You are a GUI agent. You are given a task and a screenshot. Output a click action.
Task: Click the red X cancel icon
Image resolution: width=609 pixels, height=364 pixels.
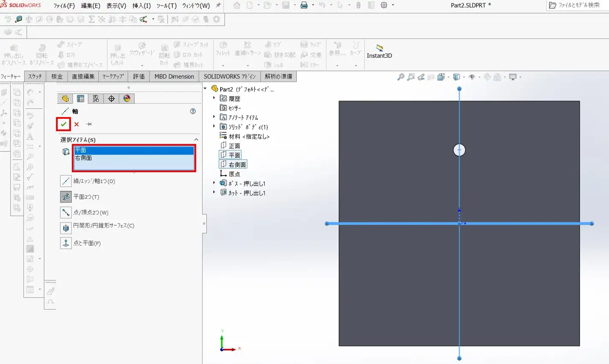76,124
